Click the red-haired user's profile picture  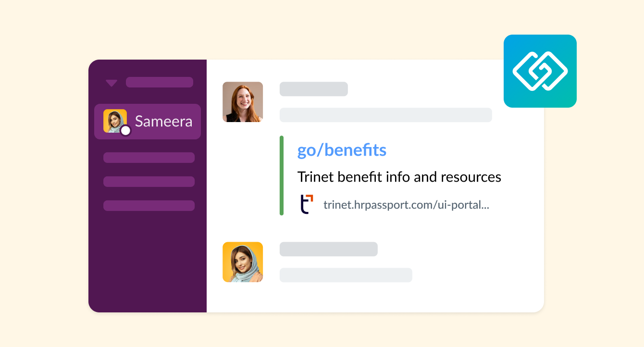(242, 101)
